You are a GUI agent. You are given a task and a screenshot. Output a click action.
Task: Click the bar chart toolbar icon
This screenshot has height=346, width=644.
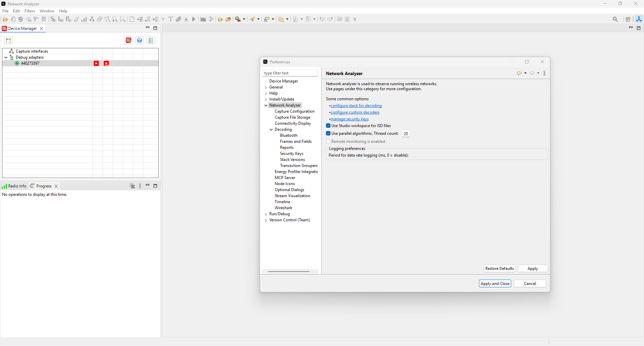(84, 19)
